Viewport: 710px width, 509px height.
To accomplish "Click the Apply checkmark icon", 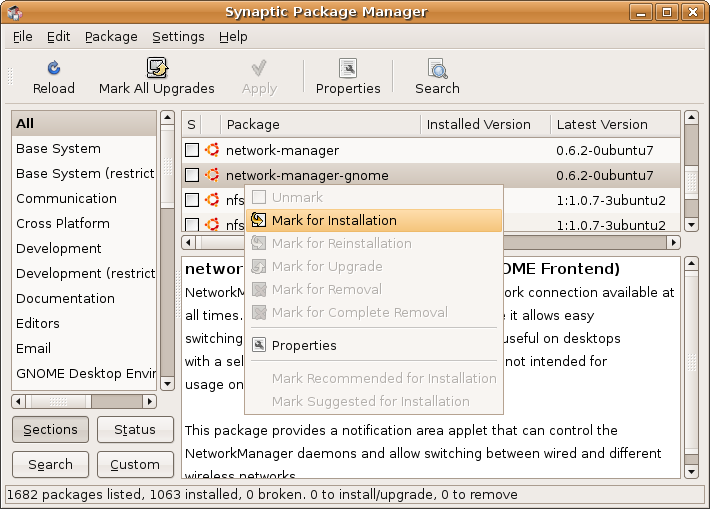I will tap(259, 68).
